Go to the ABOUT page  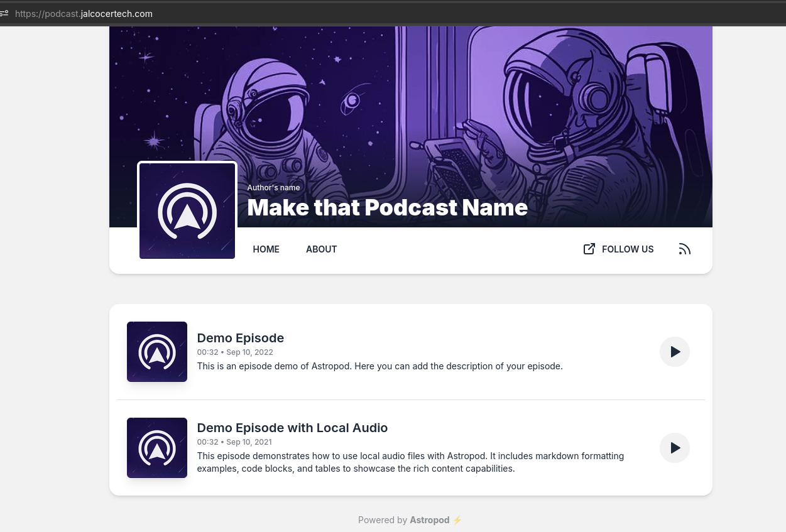321,249
